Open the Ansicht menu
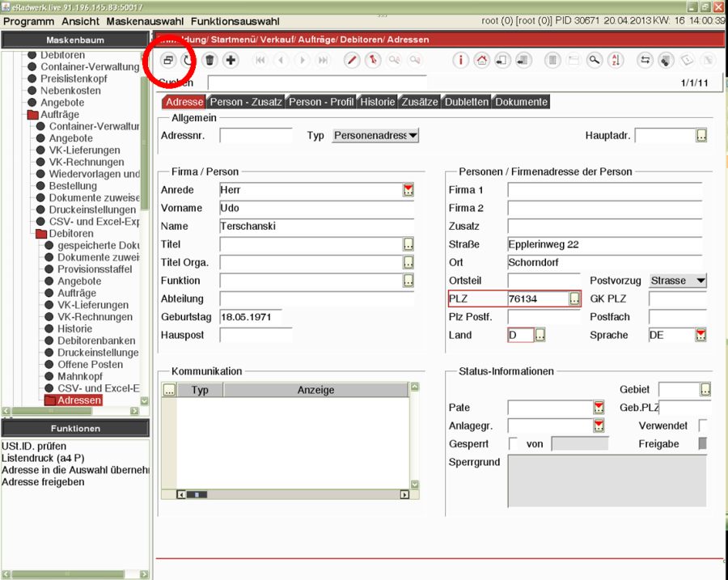The image size is (728, 580). point(80,21)
